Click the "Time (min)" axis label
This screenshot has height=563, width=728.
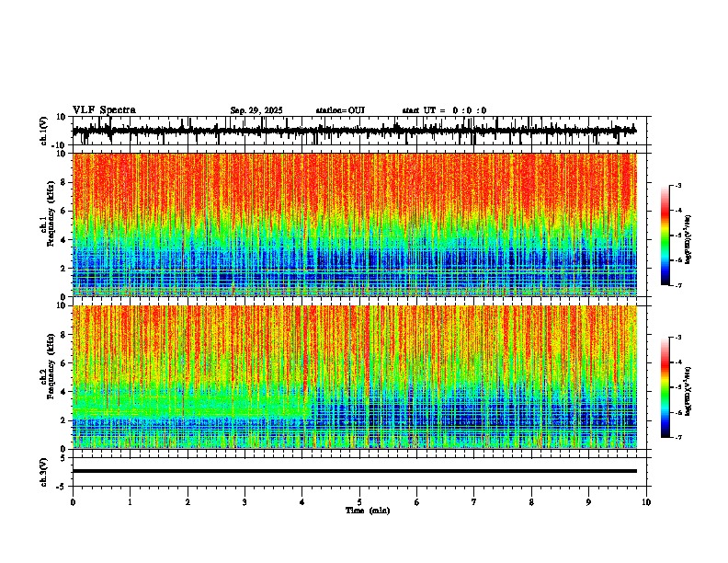(368, 511)
